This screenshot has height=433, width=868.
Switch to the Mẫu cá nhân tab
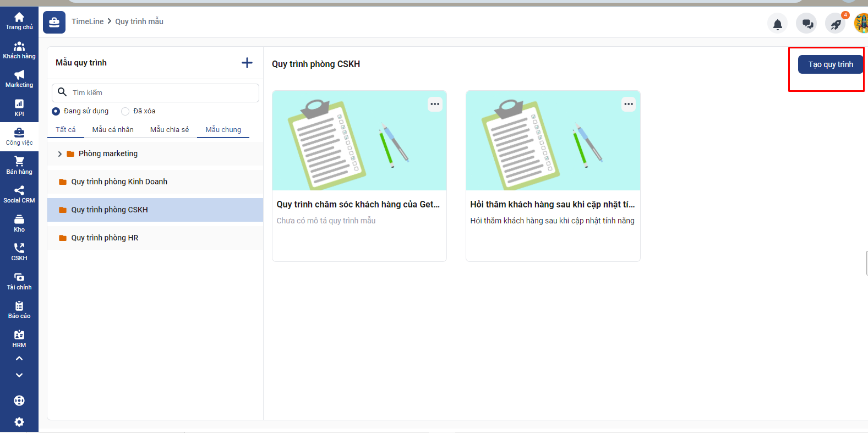coord(113,130)
